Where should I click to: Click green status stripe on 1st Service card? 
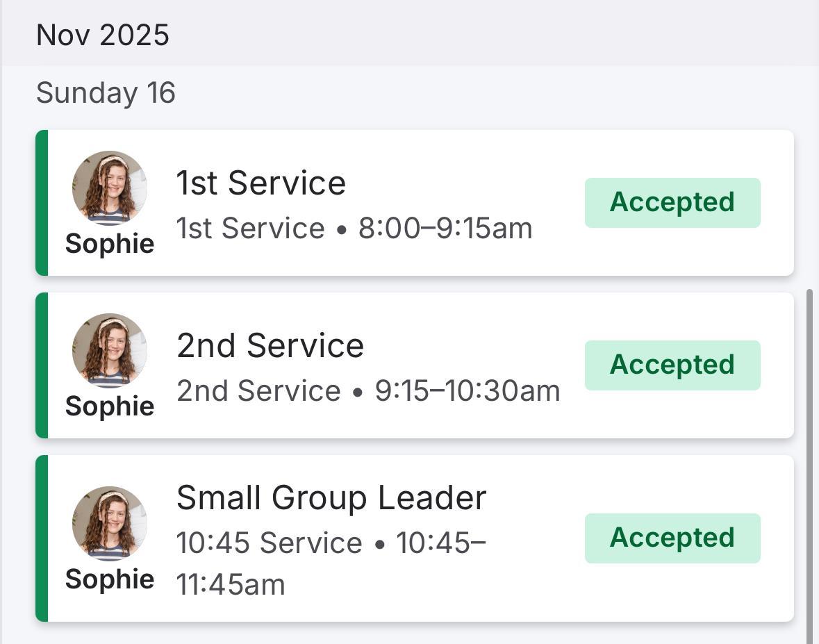tap(42, 203)
